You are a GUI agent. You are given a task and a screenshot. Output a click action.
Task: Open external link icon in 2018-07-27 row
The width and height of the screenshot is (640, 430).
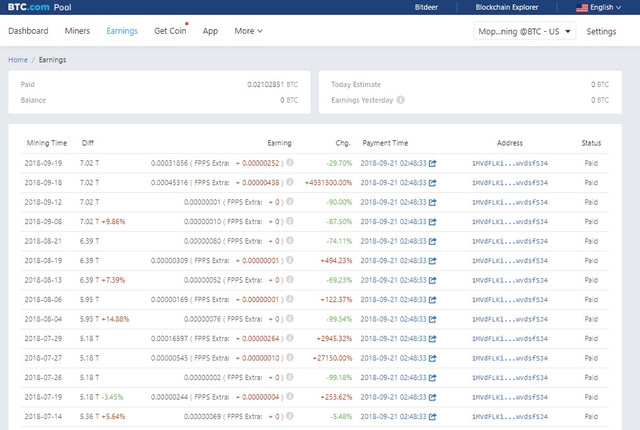pyautogui.click(x=433, y=358)
